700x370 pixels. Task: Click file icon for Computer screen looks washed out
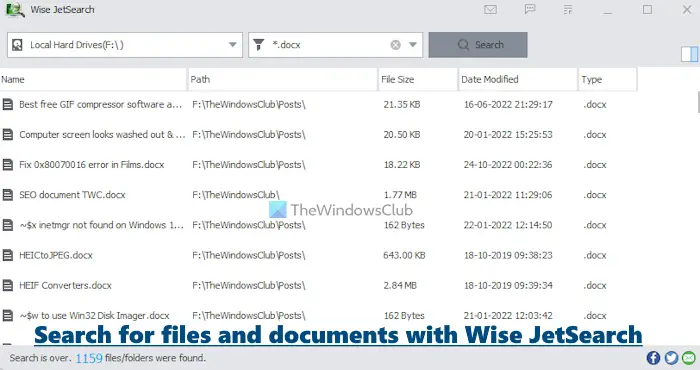8,134
